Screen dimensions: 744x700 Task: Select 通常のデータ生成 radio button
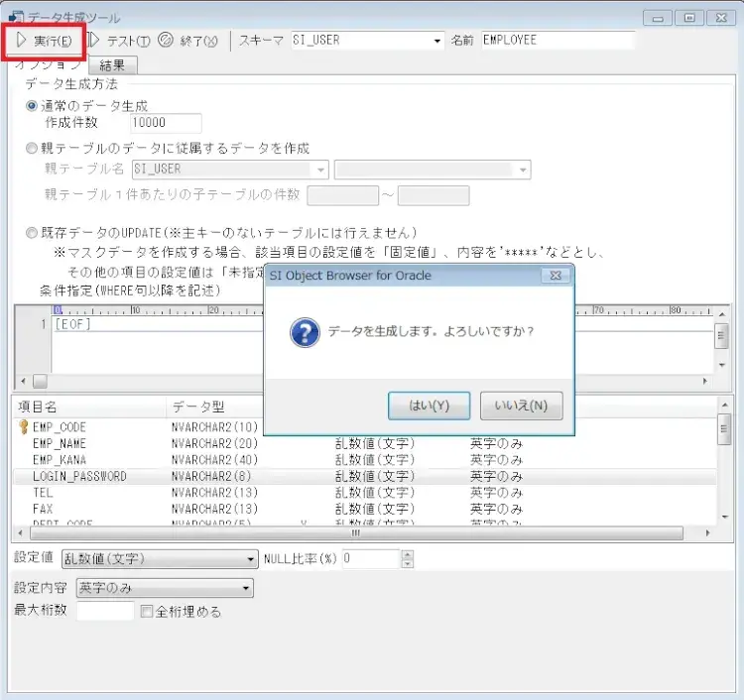point(32,106)
